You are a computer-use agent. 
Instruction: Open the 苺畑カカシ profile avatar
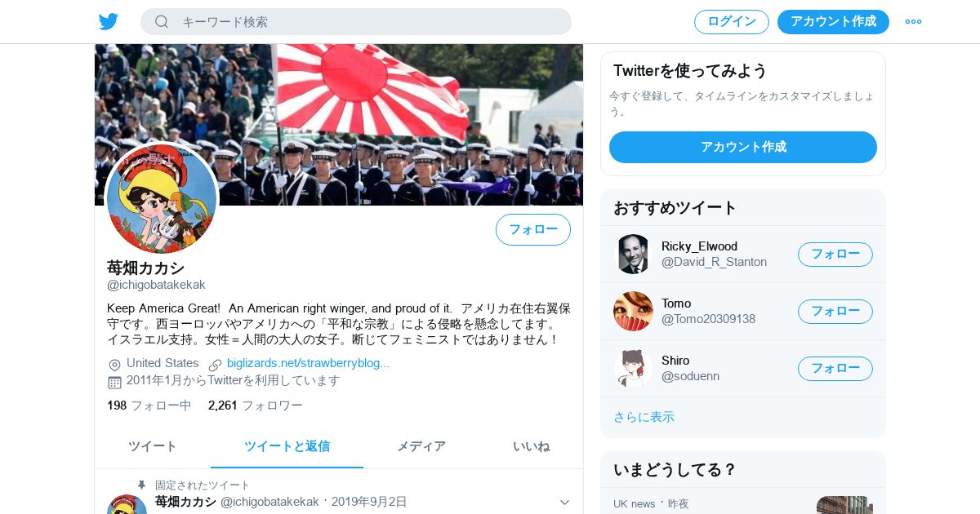pos(162,199)
